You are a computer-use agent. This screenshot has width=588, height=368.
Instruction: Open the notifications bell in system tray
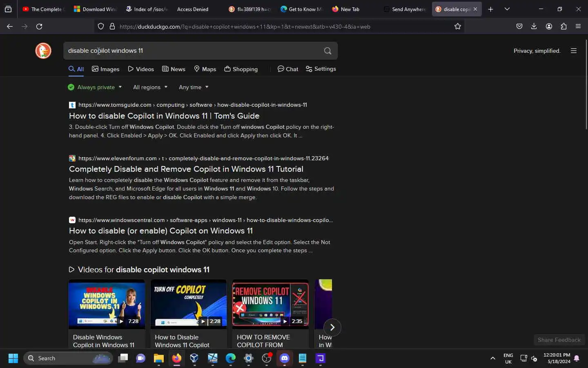tap(577, 358)
